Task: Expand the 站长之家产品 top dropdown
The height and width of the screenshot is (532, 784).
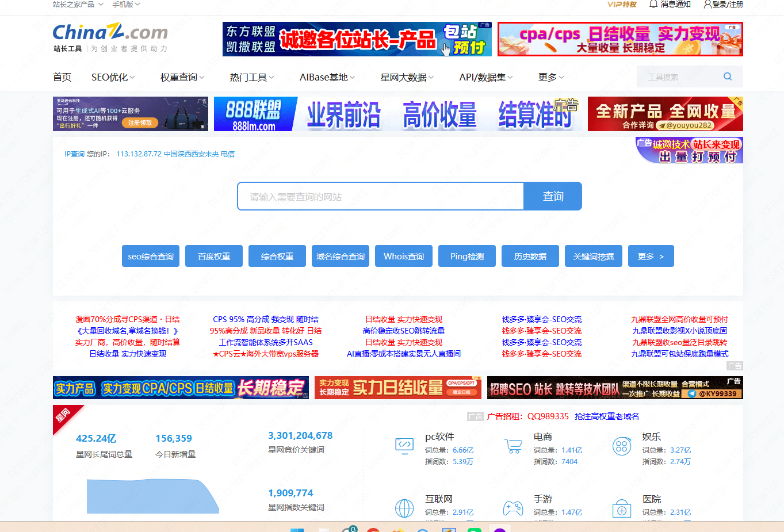Action: tap(78, 5)
